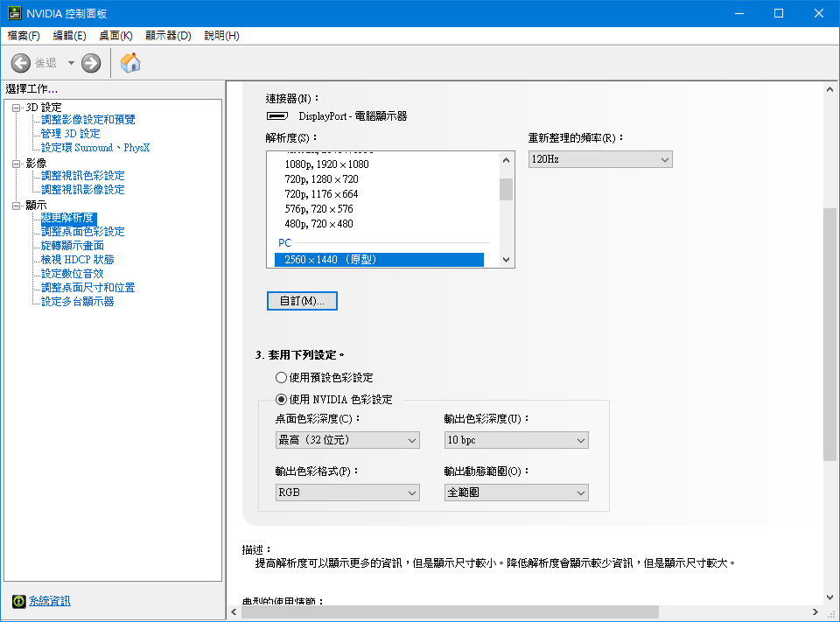
Task: Select resolution 576p, 720 × 576
Action: (x=318, y=209)
